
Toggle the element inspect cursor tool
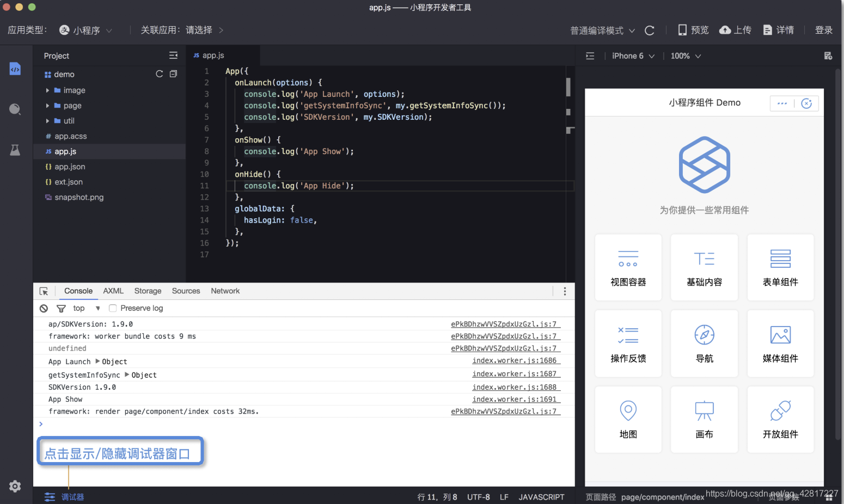point(44,291)
